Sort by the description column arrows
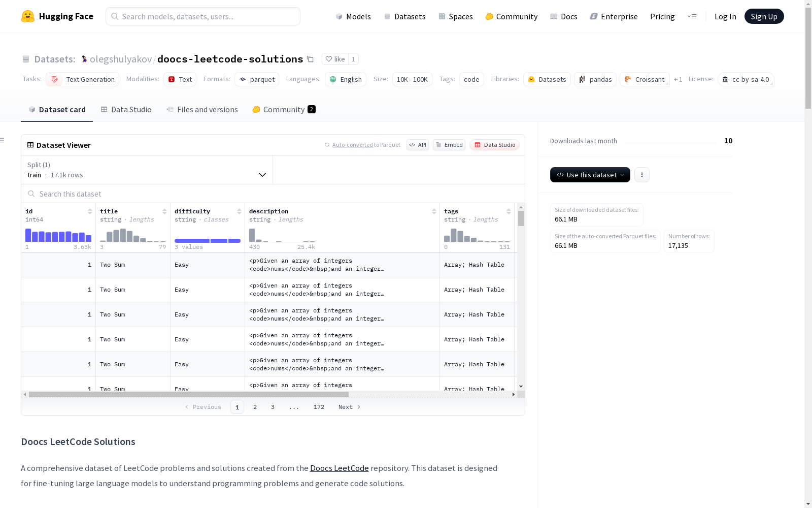Viewport: 812px width, 508px height. (x=434, y=211)
